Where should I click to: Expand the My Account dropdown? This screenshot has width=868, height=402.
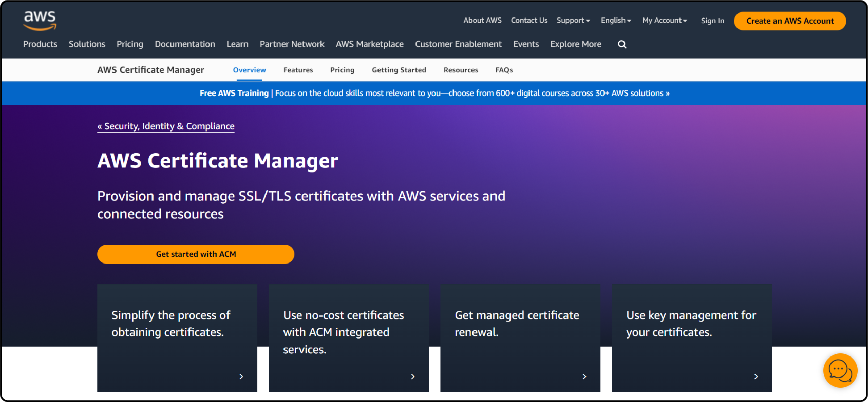(x=665, y=21)
